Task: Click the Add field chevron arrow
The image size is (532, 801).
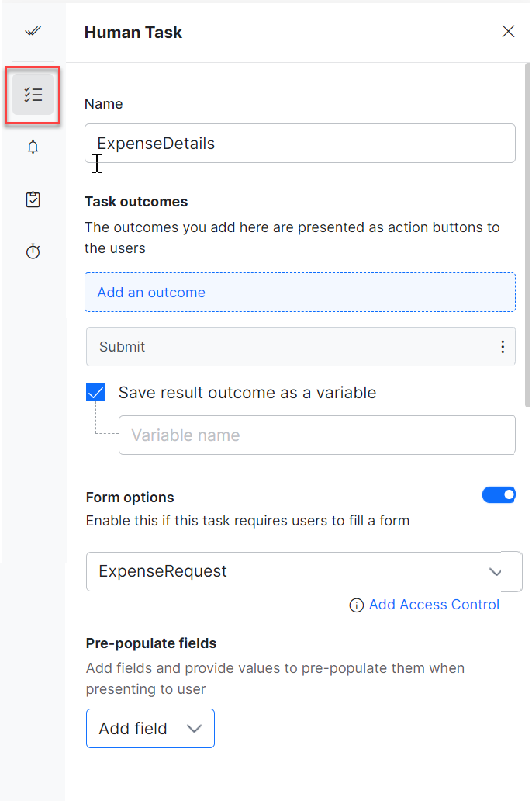Action: (x=195, y=729)
